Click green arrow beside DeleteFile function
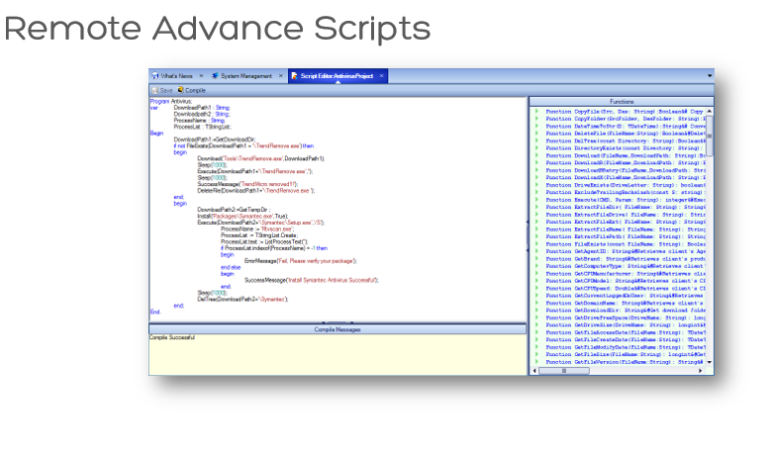This screenshot has width=768, height=455. pyautogui.click(x=537, y=133)
